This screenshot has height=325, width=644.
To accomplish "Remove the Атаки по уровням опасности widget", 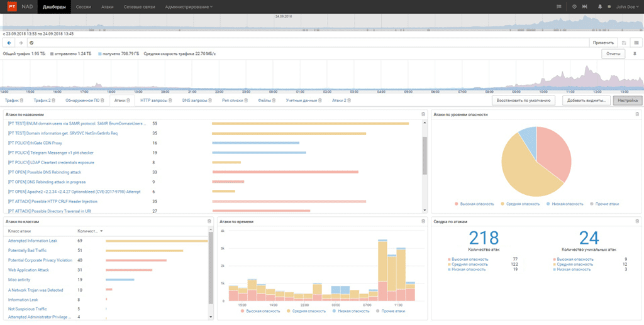I will pyautogui.click(x=636, y=114).
